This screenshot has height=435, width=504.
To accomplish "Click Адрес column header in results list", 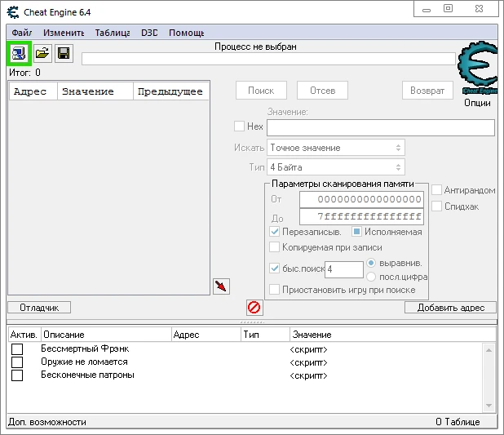I will click(x=33, y=91).
